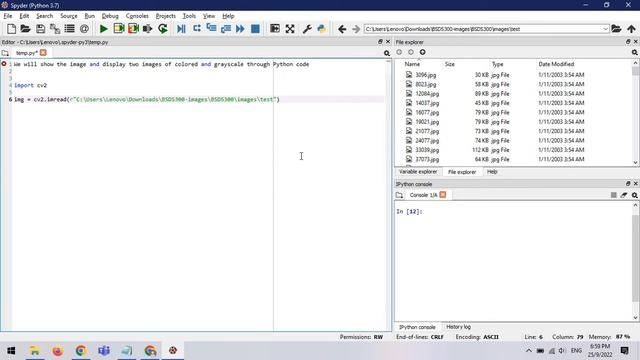
Task: Sort files by Name column header
Action: [x=412, y=64]
